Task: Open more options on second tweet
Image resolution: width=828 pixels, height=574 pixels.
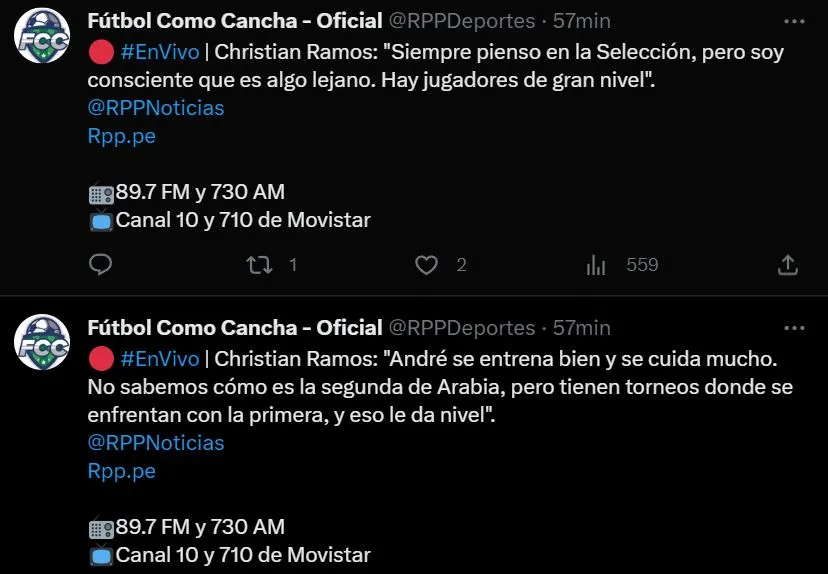Action: point(794,328)
